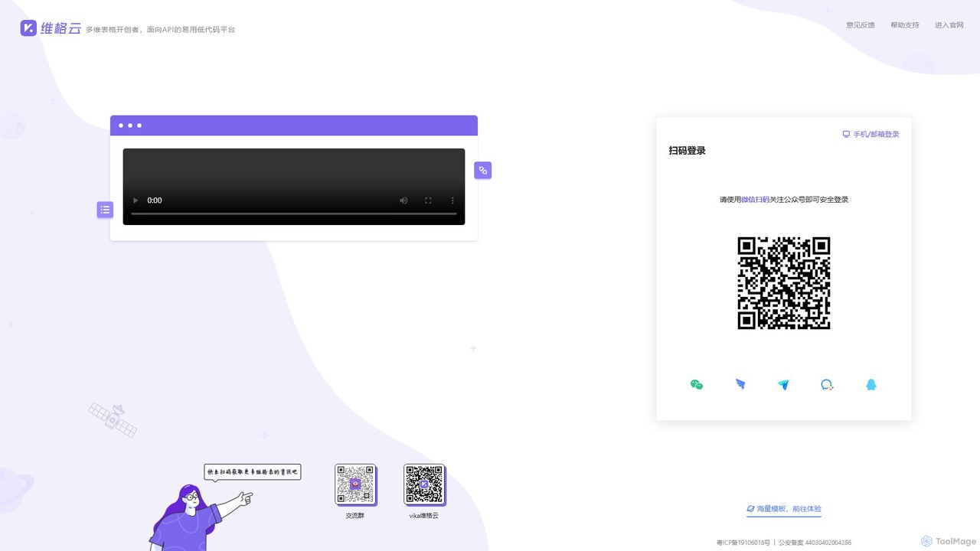The image size is (980, 551).
Task: Open 意见反馈 link
Action: [x=861, y=25]
